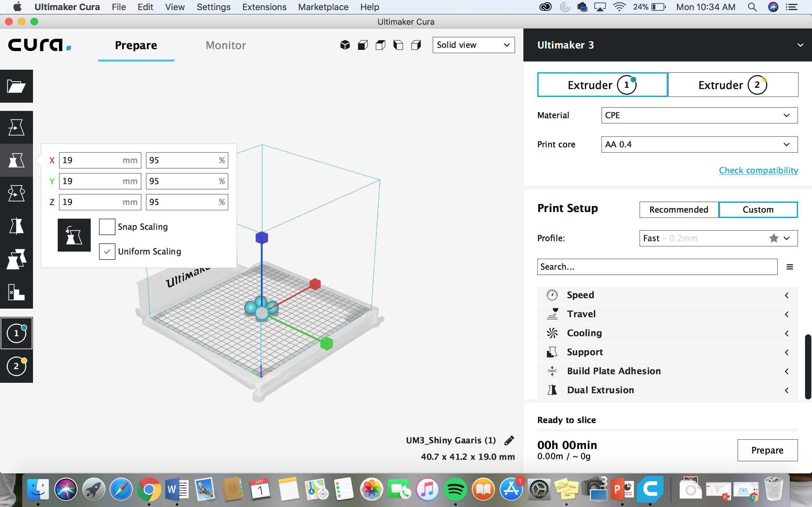Select the Scale tool in sidebar
The height and width of the screenshot is (507, 812).
[x=16, y=161]
